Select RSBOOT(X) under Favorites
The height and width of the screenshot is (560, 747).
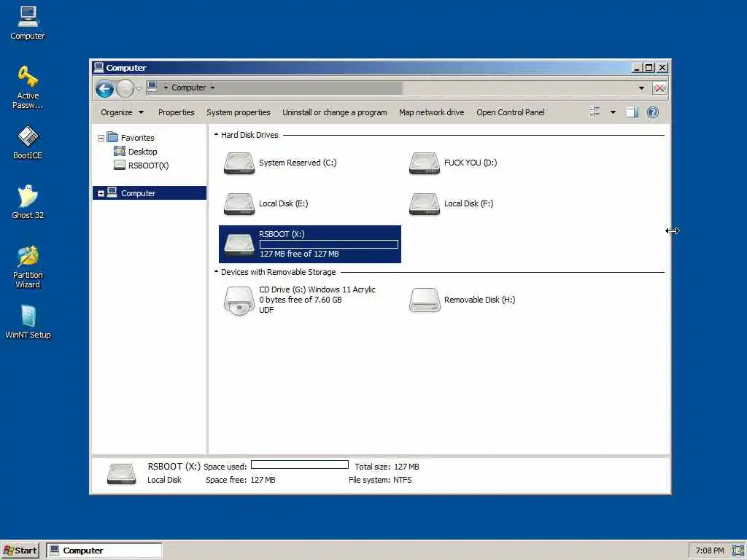tap(148, 166)
